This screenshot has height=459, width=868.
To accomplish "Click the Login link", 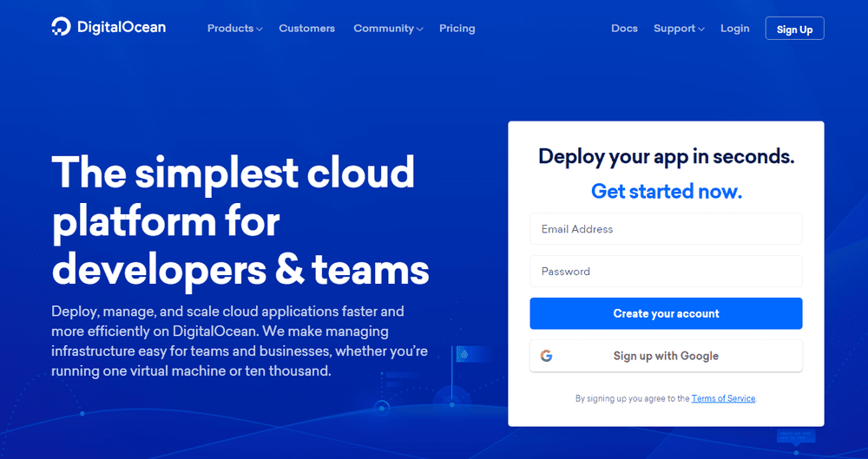I will 735,29.
